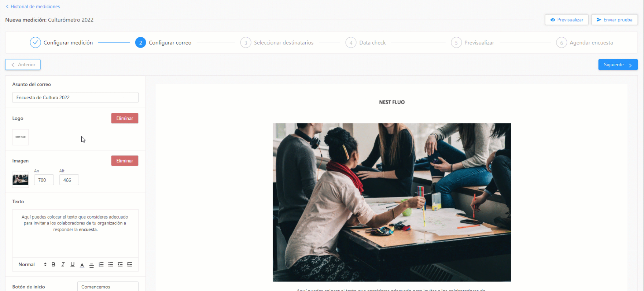Screen dimensions: 644x291
Task: Open the text color picker
Action: pos(82,265)
